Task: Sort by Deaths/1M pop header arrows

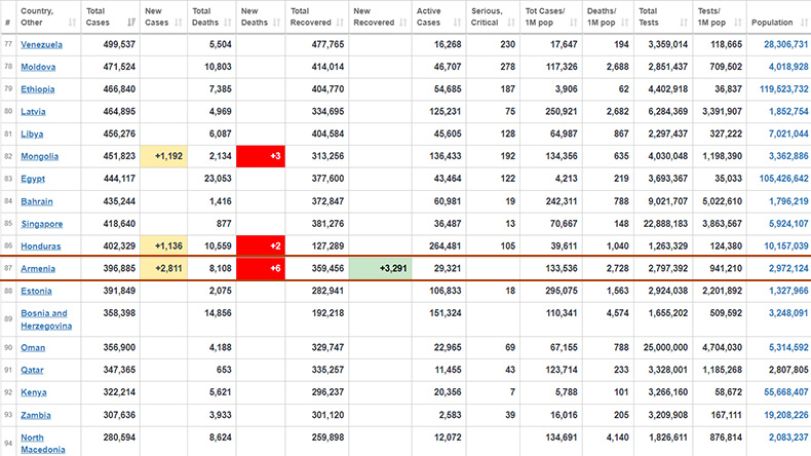Action: point(625,22)
